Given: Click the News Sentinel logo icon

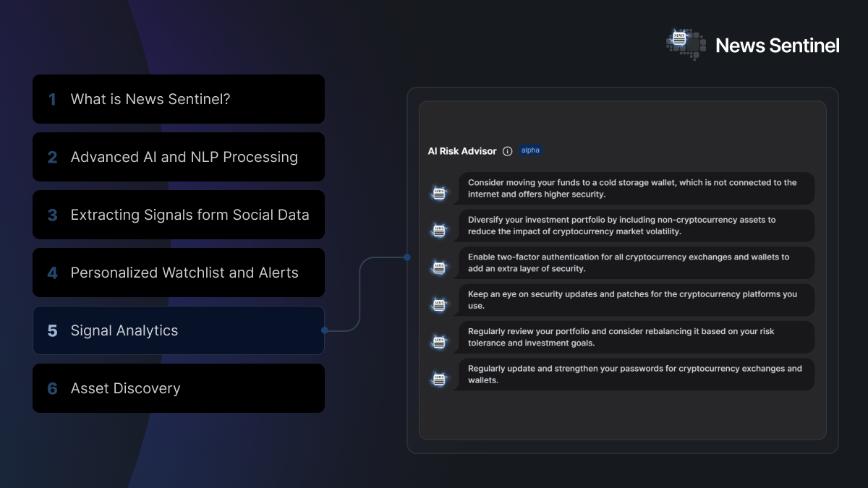Looking at the screenshot, I should 686,45.
